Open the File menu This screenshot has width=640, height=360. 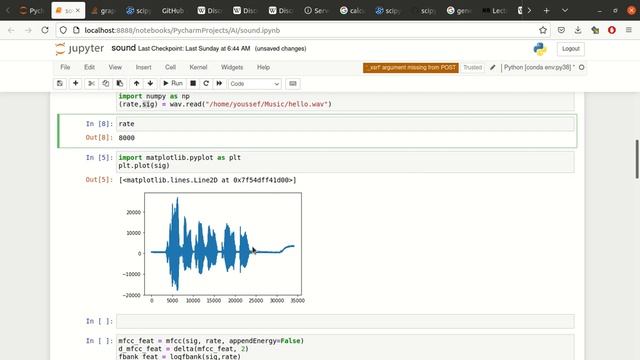pos(65,67)
